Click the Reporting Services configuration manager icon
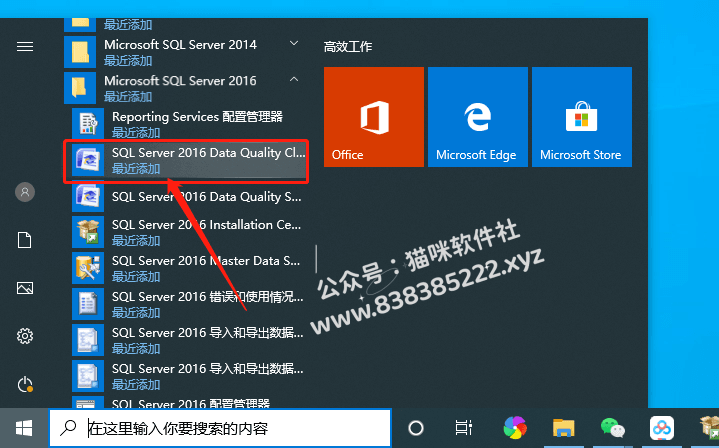 tap(88, 124)
